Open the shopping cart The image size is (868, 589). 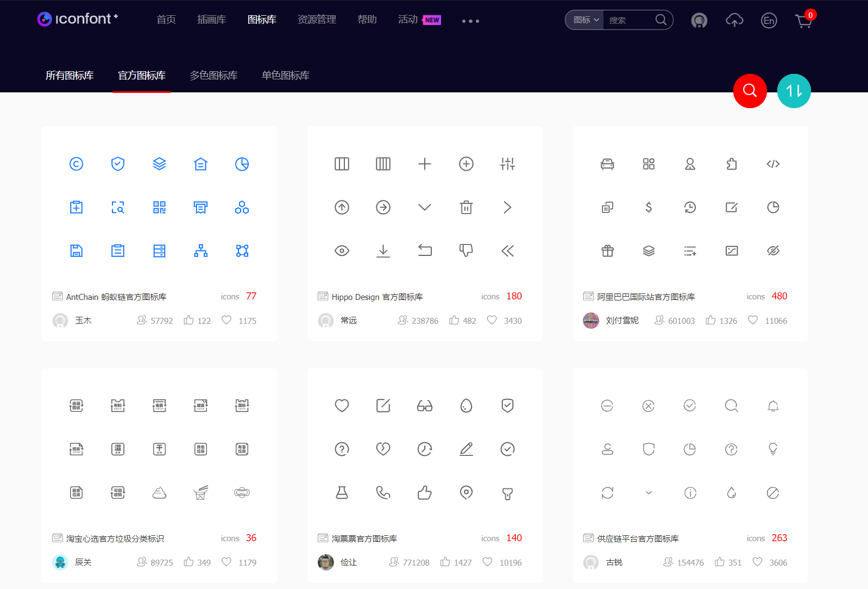tap(803, 21)
